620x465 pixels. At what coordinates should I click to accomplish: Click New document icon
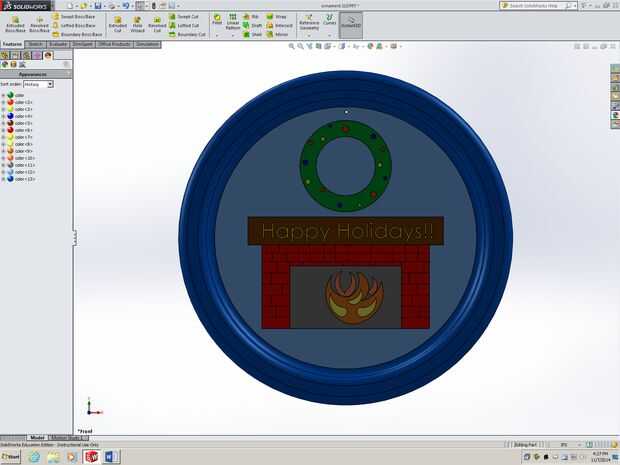tap(70, 6)
